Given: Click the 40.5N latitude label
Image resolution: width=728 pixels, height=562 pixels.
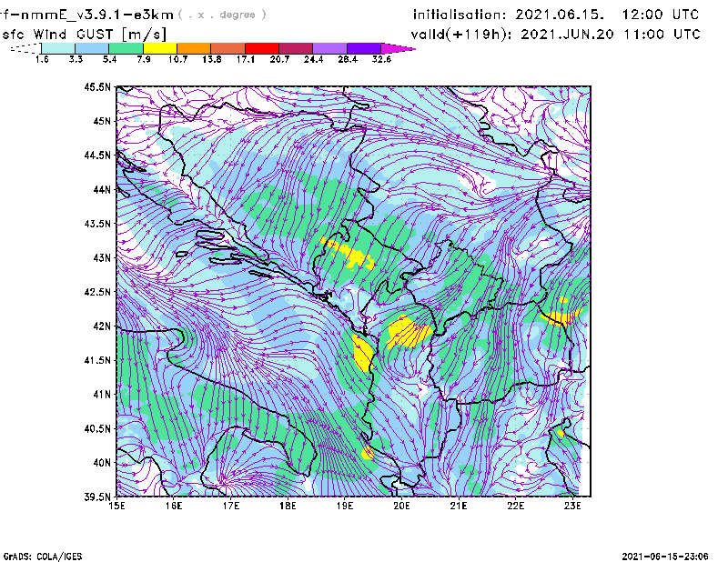Looking at the screenshot, I should point(97,429).
